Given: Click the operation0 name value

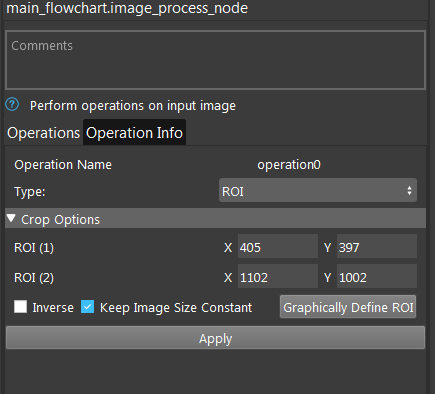Looking at the screenshot, I should [x=289, y=165].
